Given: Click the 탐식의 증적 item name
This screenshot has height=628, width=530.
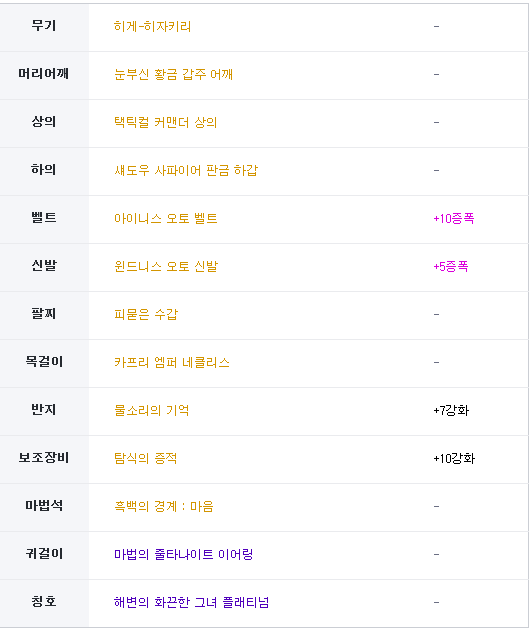Looking at the screenshot, I should coord(145,459).
